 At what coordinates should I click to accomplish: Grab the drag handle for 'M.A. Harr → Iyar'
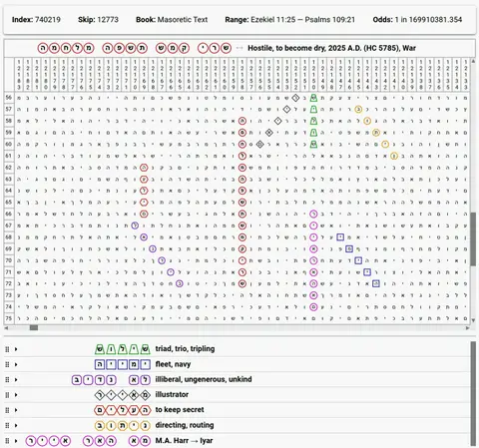[x=7, y=441]
